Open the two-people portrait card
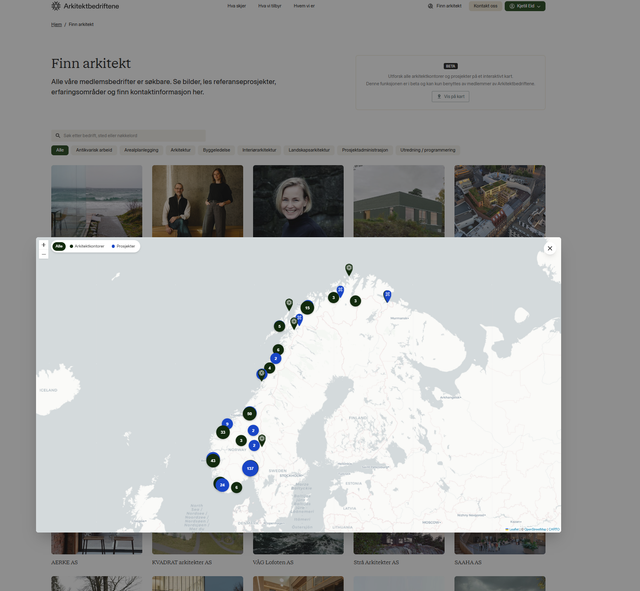640x591 pixels. click(x=198, y=201)
